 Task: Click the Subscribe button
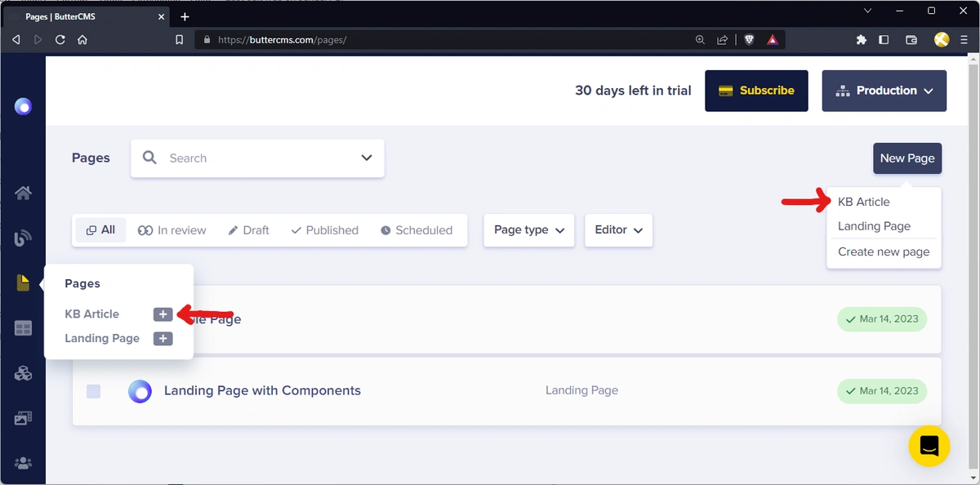coord(756,91)
